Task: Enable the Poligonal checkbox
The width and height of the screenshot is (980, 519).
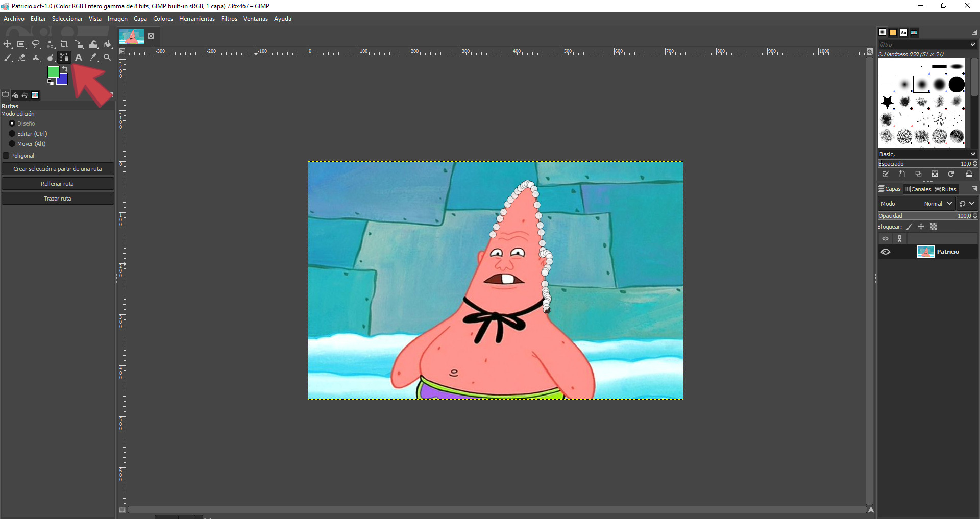Action: pyautogui.click(x=6, y=156)
